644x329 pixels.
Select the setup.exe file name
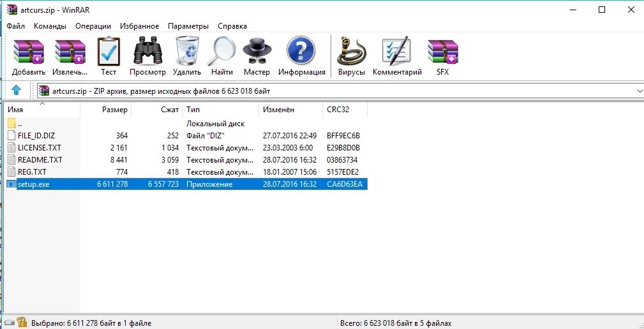tap(34, 184)
